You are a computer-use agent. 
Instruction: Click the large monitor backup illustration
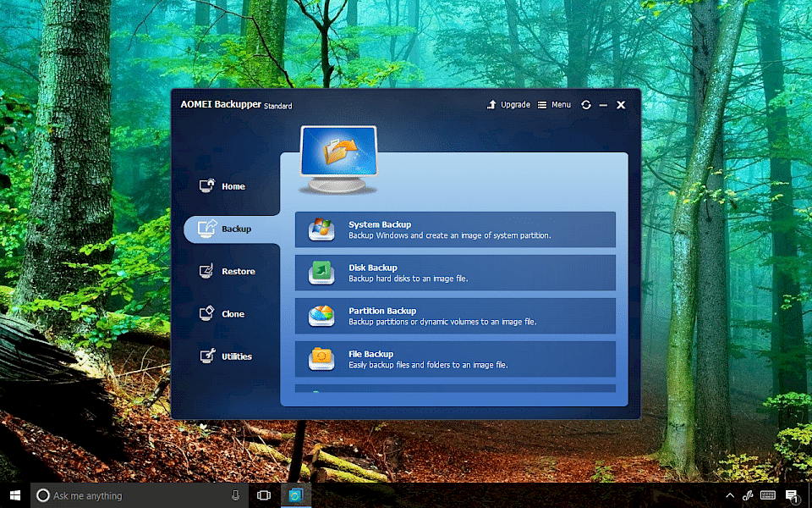(x=338, y=160)
